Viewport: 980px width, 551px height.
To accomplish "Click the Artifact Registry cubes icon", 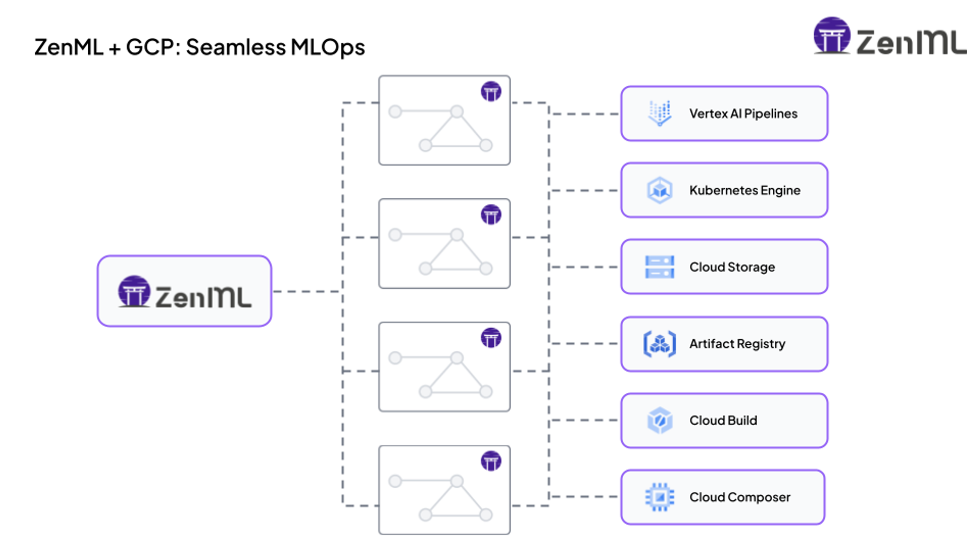I will point(660,343).
